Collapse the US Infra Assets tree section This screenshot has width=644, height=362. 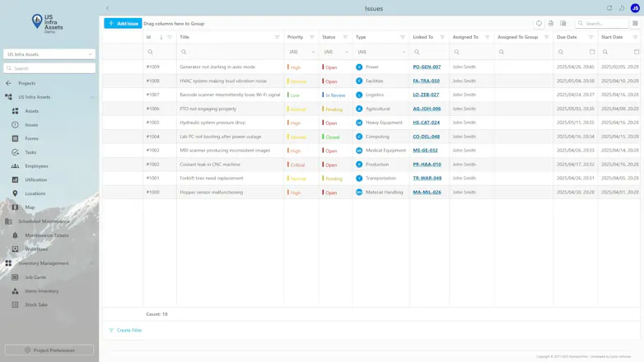click(91, 97)
